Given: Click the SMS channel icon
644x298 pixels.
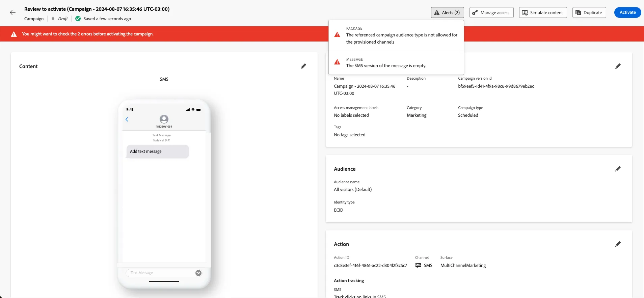Looking at the screenshot, I should (418, 265).
